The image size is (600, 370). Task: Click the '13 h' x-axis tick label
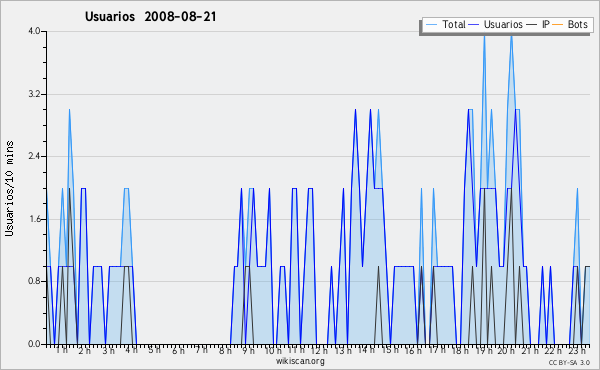343,350
